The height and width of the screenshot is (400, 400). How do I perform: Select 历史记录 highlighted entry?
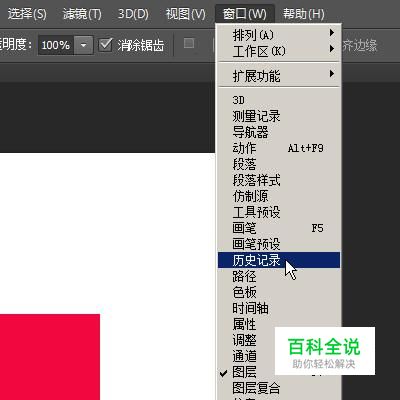click(x=279, y=260)
